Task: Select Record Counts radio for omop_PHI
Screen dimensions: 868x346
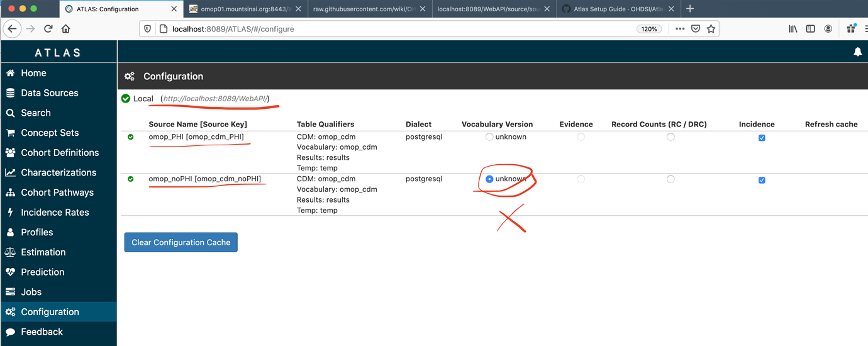Action: point(670,137)
